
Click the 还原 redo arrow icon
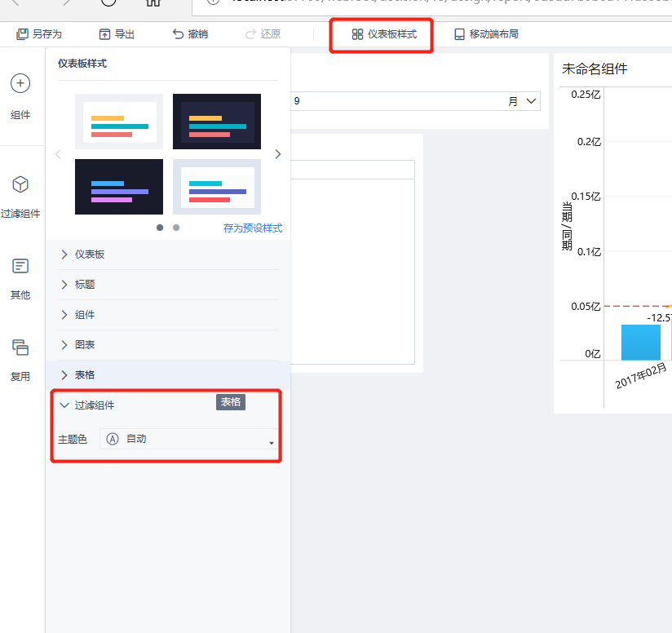click(x=250, y=34)
